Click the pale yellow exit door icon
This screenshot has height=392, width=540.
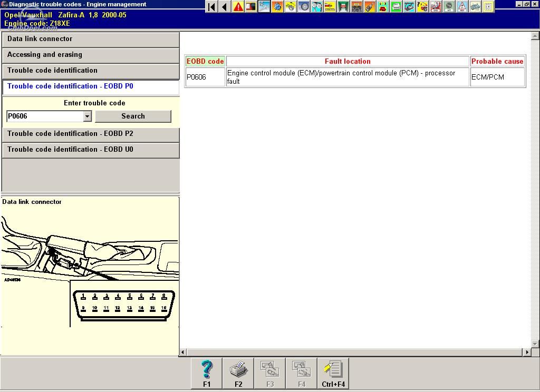click(x=488, y=6)
